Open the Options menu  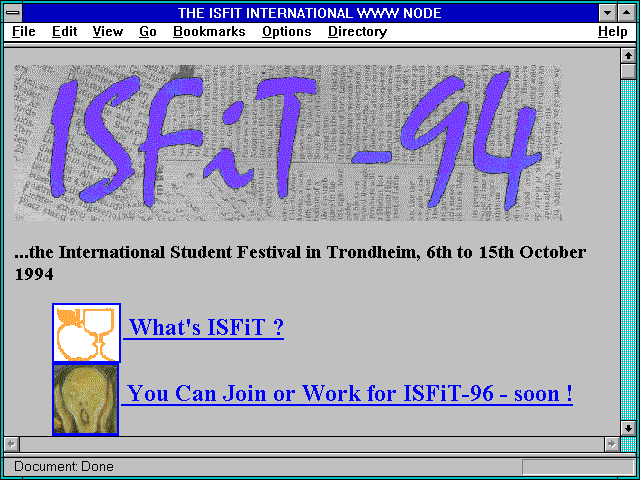287,32
